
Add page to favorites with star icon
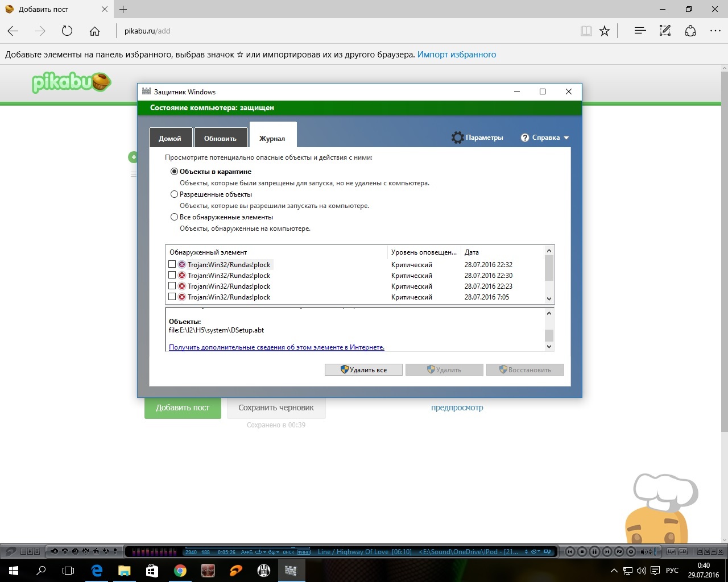pyautogui.click(x=605, y=31)
